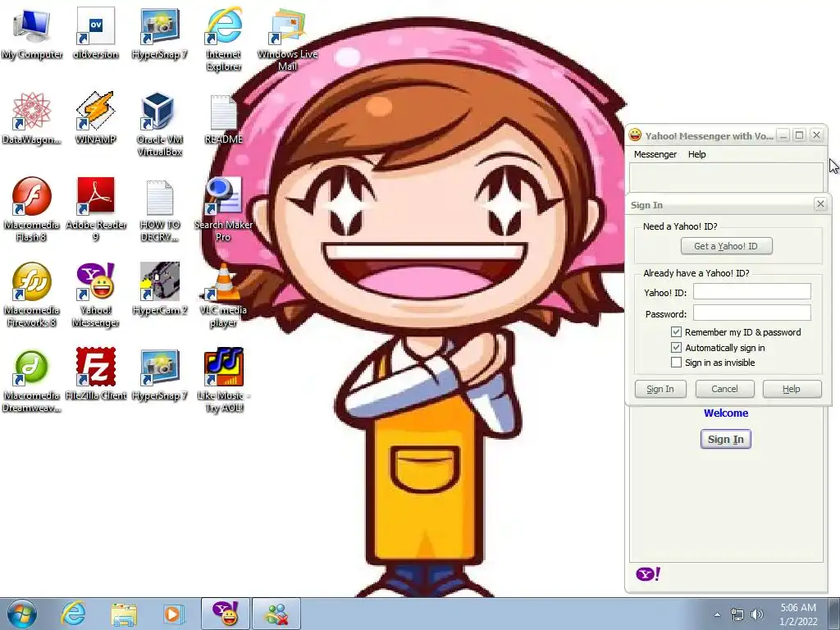This screenshot has width=840, height=630.
Task: Click the Yahoo! logo at the bottom of Messenger
Action: point(648,574)
